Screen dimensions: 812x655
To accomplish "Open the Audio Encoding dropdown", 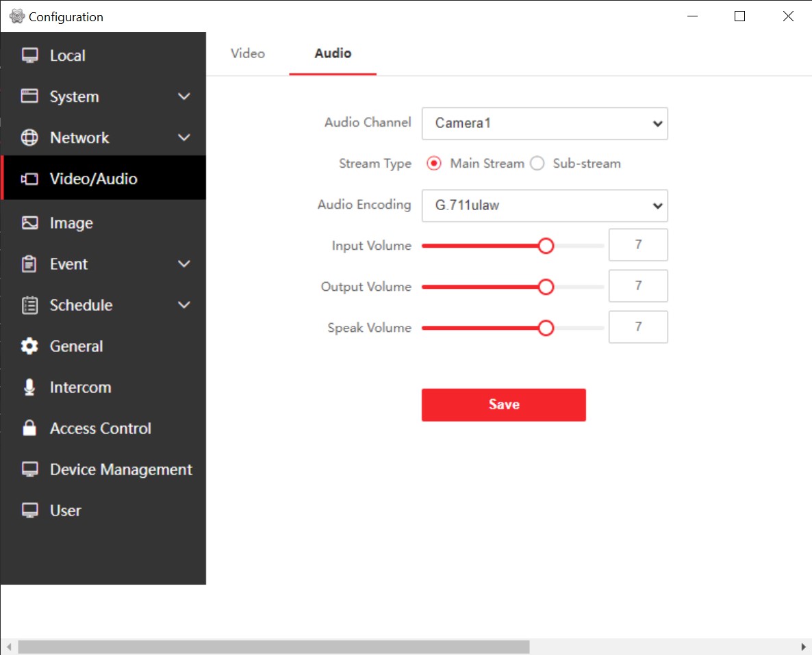I will (544, 205).
